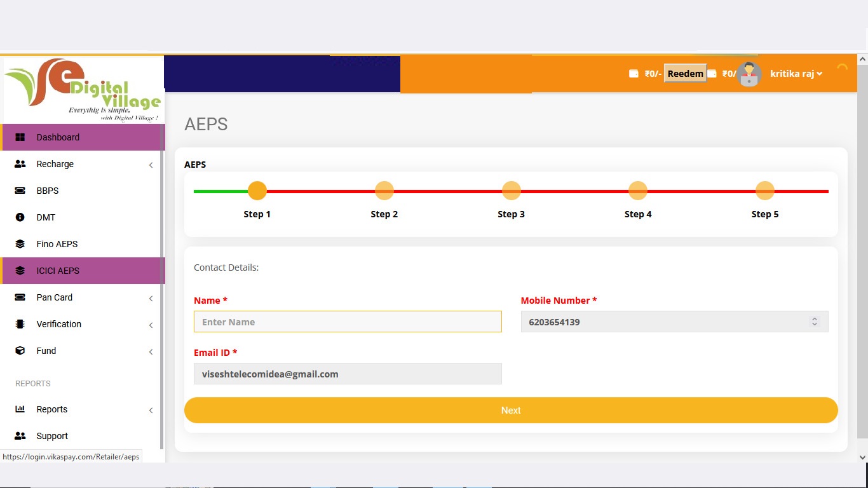Viewport: 868px width, 488px height.
Task: Open the Support menu item
Action: click(x=52, y=436)
